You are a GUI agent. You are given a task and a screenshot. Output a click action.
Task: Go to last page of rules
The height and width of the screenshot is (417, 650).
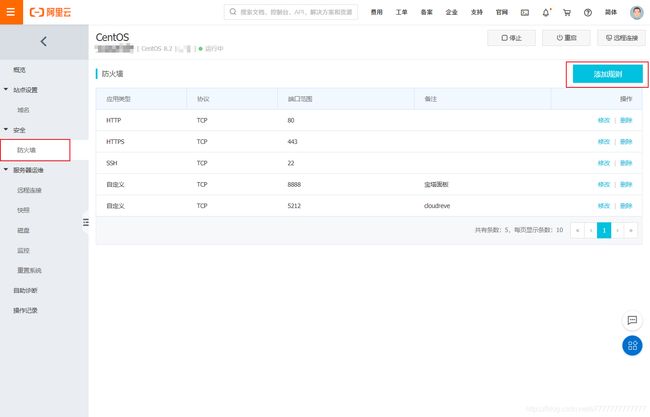tap(631, 230)
